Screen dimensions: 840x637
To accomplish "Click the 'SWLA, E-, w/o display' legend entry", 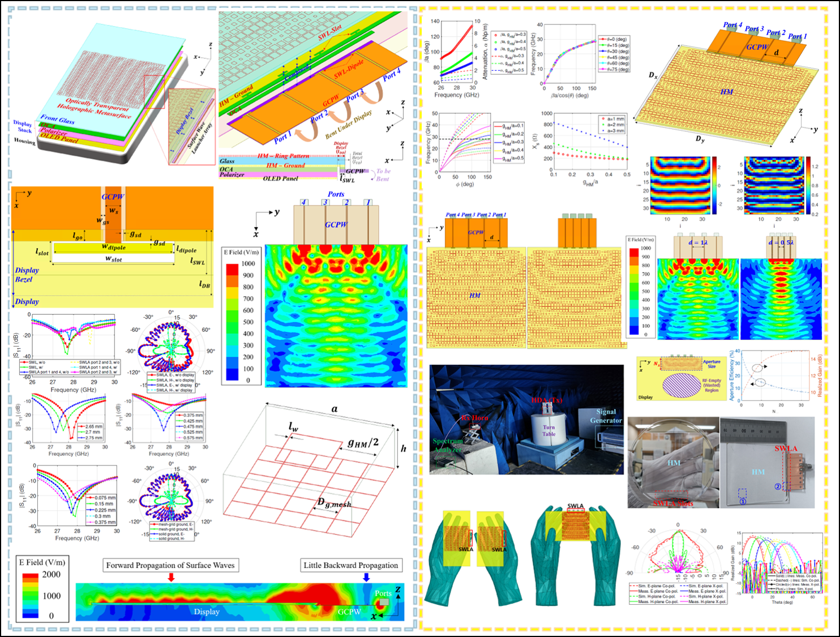I will pos(172,375).
